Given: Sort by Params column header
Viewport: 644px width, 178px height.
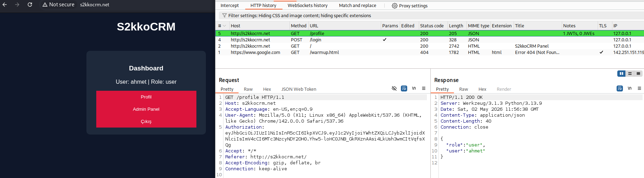Looking at the screenshot, I should point(390,26).
